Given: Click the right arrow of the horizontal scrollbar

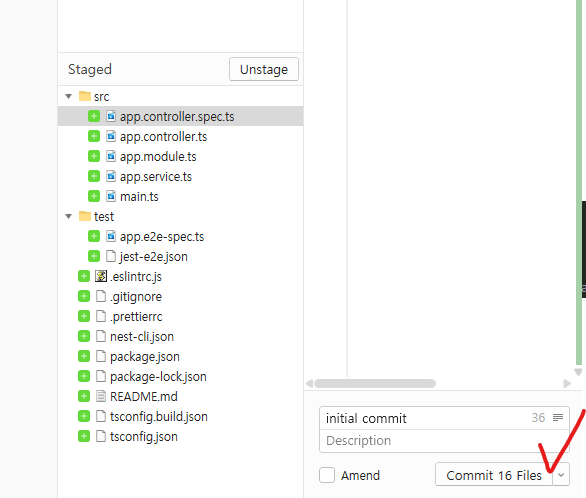Looking at the screenshot, I should click(567, 383).
